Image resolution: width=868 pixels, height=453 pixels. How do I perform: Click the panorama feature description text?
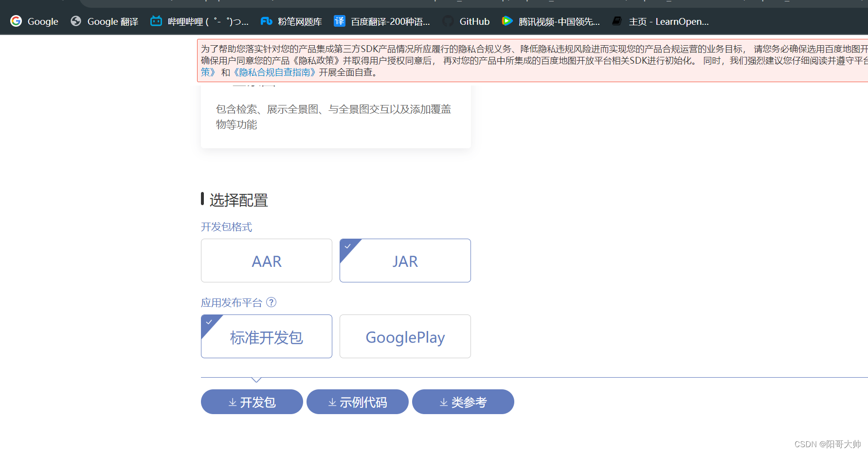coord(333,117)
